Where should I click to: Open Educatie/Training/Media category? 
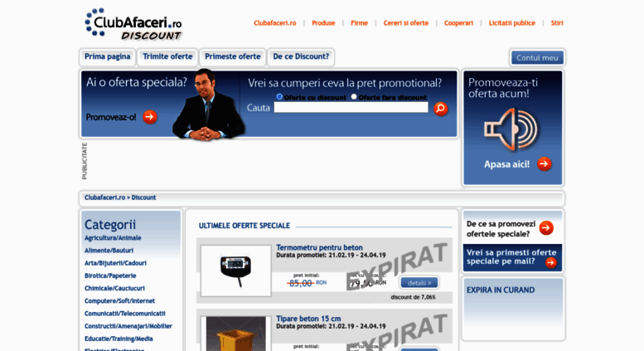pos(119,339)
